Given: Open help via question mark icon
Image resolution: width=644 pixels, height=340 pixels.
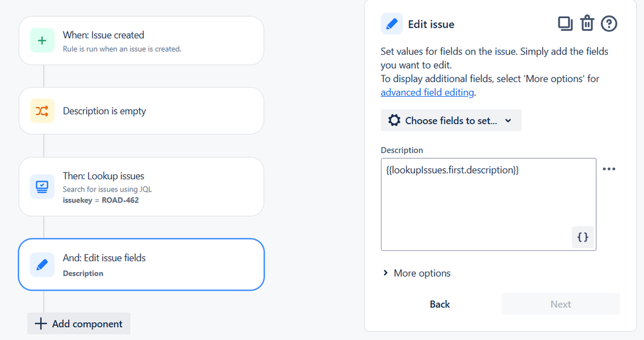Looking at the screenshot, I should point(609,24).
